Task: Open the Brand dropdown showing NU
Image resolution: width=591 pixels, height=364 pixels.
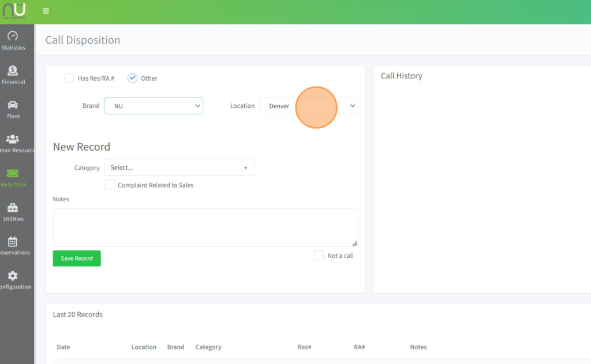Action: (154, 106)
